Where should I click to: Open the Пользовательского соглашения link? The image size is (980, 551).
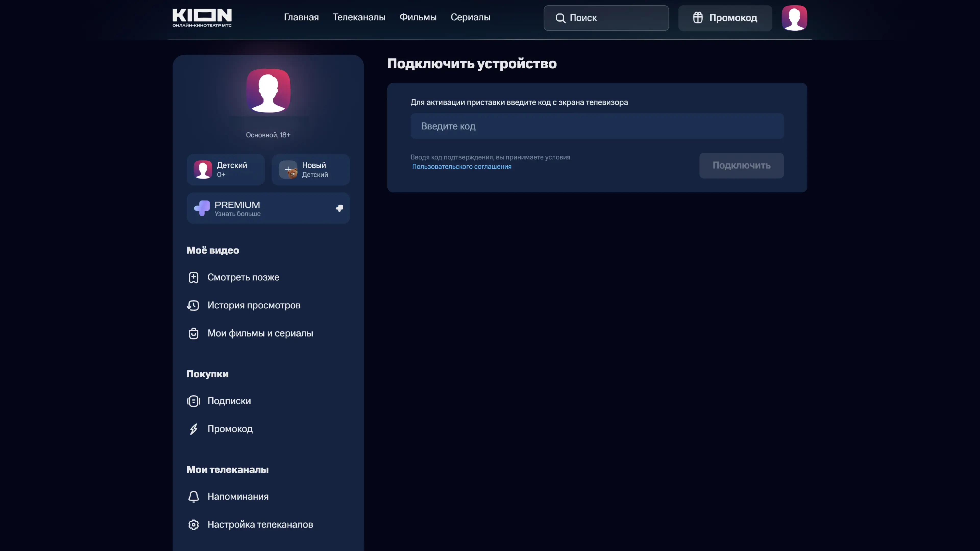[462, 167]
